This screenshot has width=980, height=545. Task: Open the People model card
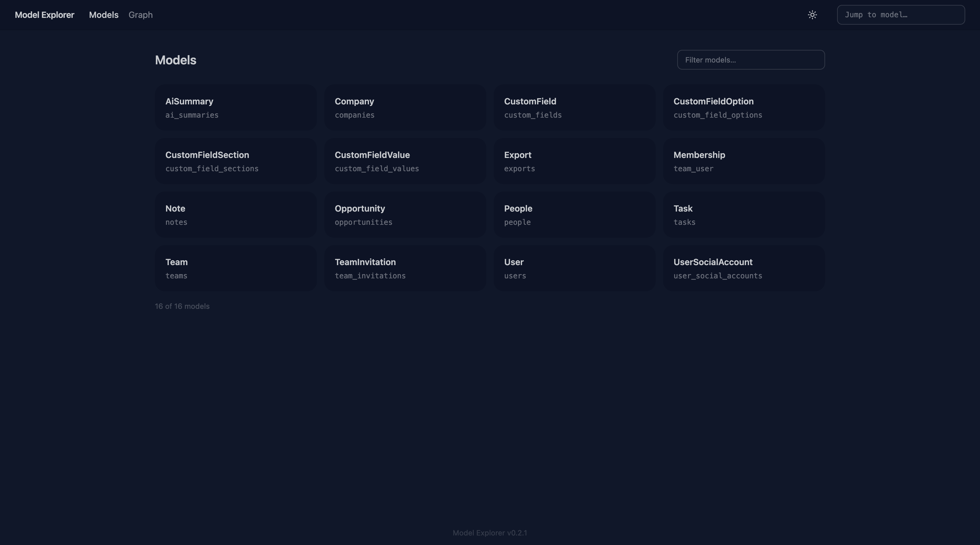coord(574,215)
